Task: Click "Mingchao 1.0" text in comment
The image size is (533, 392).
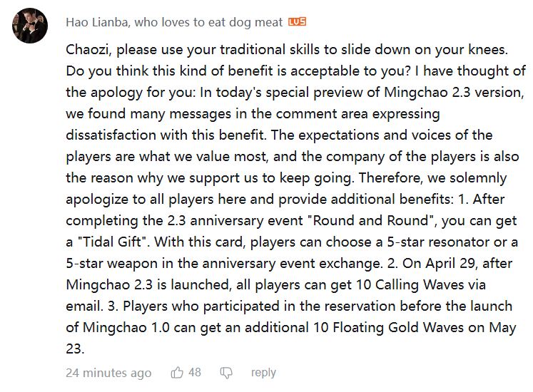Action: click(x=126, y=327)
